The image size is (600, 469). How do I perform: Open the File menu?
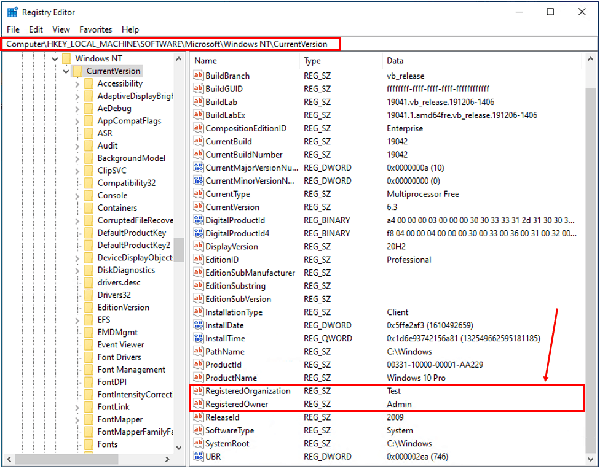click(x=12, y=30)
